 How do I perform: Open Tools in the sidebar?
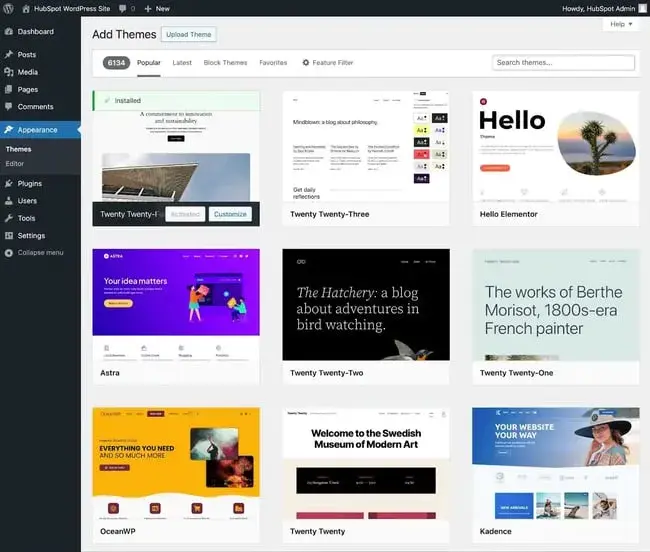(26, 218)
